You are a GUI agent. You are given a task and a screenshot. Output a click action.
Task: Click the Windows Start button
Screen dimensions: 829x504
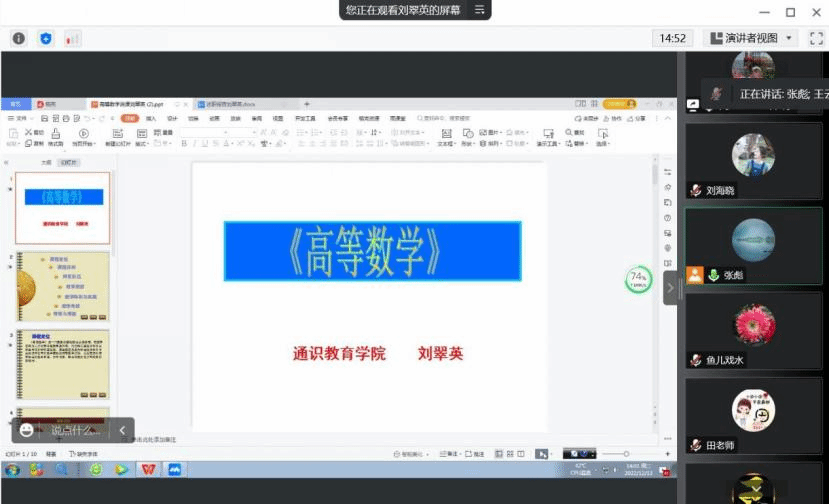tap(13, 468)
